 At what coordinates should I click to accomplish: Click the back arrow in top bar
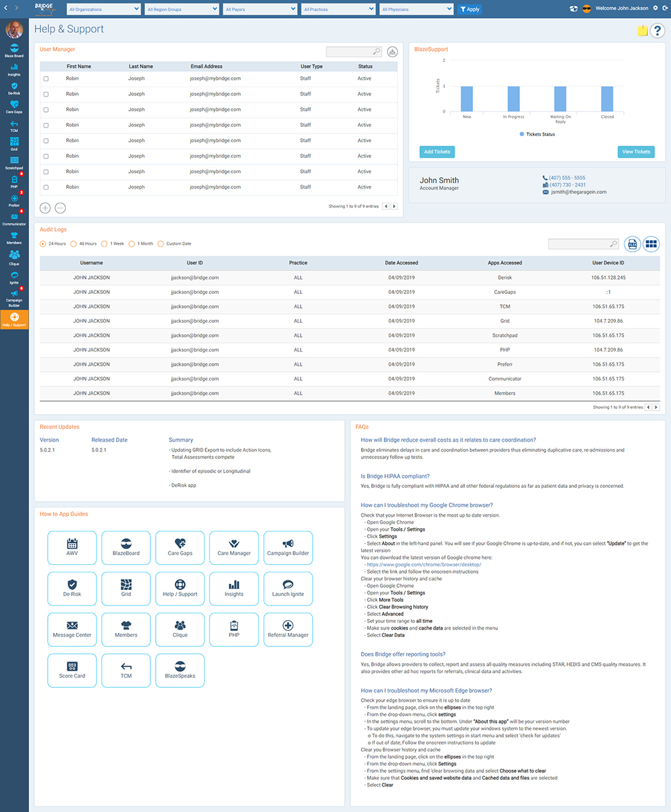click(7, 8)
